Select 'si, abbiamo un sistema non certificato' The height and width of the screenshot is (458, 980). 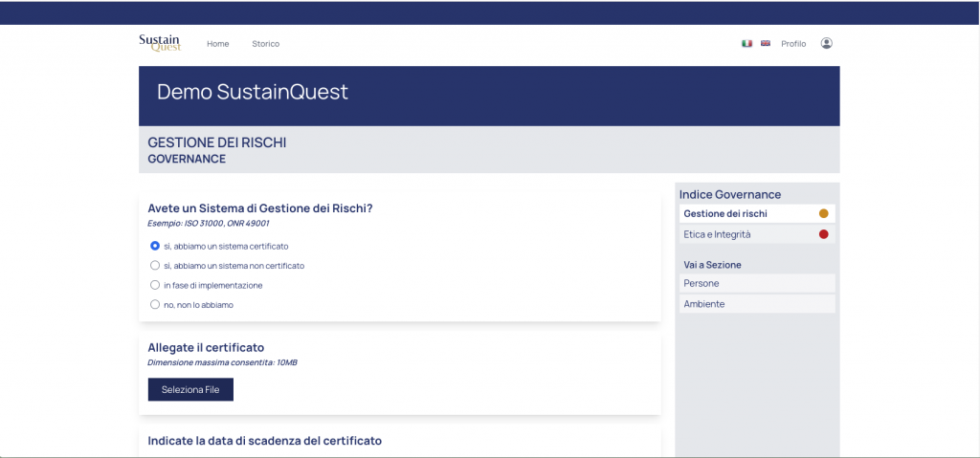click(x=155, y=266)
